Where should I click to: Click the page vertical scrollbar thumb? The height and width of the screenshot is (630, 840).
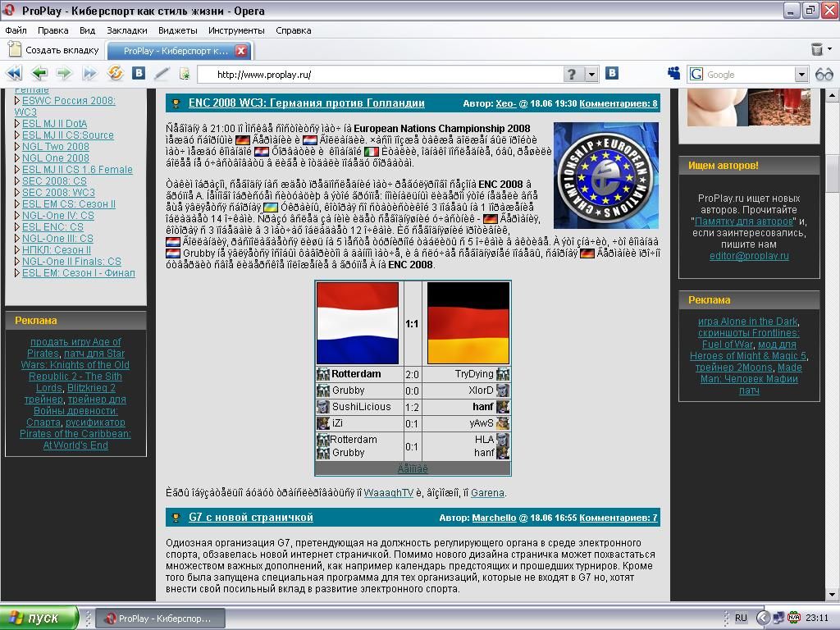(833, 175)
